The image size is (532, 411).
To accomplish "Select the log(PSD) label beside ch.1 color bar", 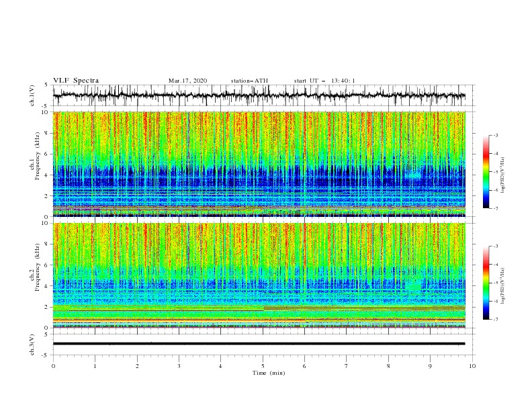I will pos(503,175).
